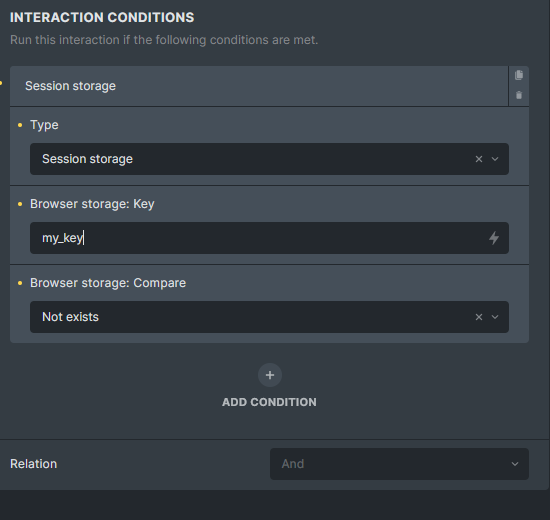550x520 pixels.
Task: Click the plus icon to add condition
Action: click(270, 375)
